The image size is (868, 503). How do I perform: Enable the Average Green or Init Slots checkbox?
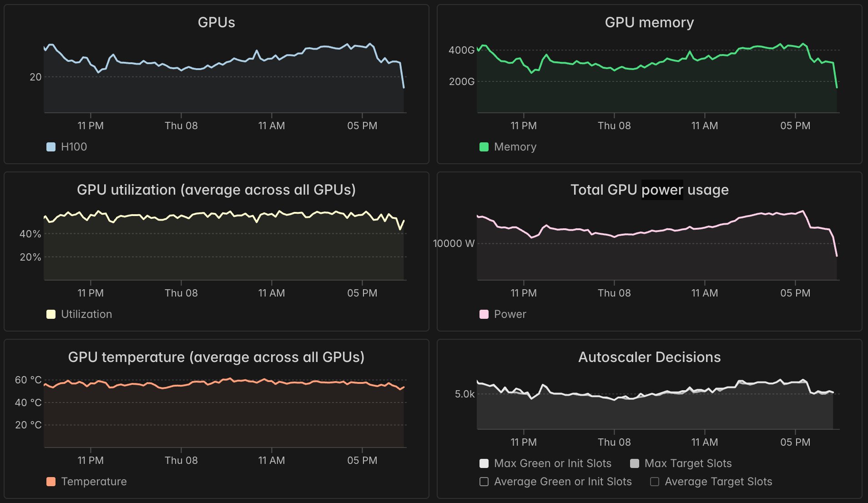[484, 481]
